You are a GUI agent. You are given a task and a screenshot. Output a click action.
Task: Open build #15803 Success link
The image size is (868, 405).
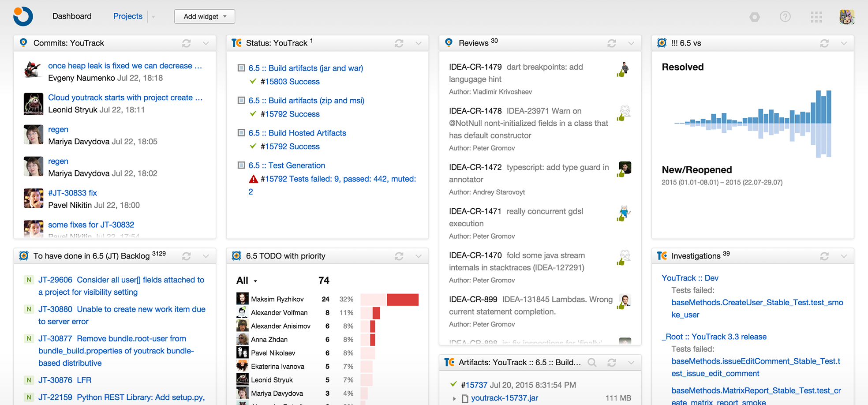click(x=290, y=82)
